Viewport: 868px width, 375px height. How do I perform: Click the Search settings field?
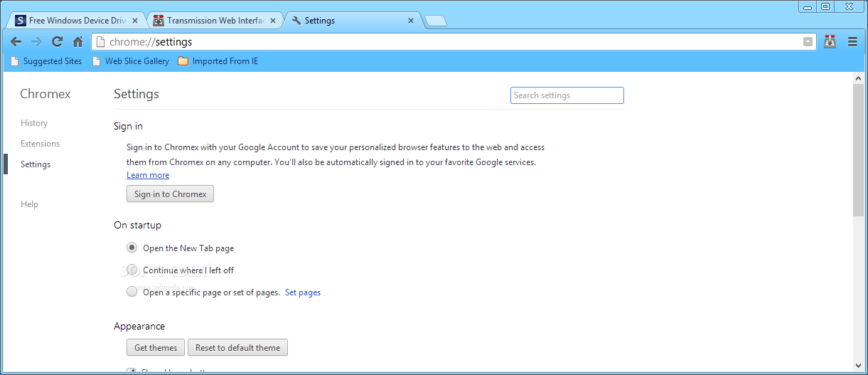(x=567, y=95)
